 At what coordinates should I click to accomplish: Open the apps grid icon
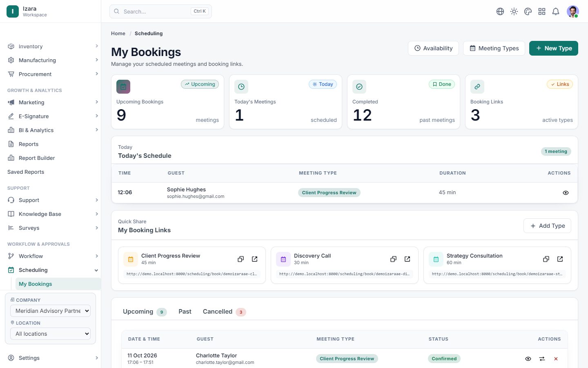click(542, 11)
